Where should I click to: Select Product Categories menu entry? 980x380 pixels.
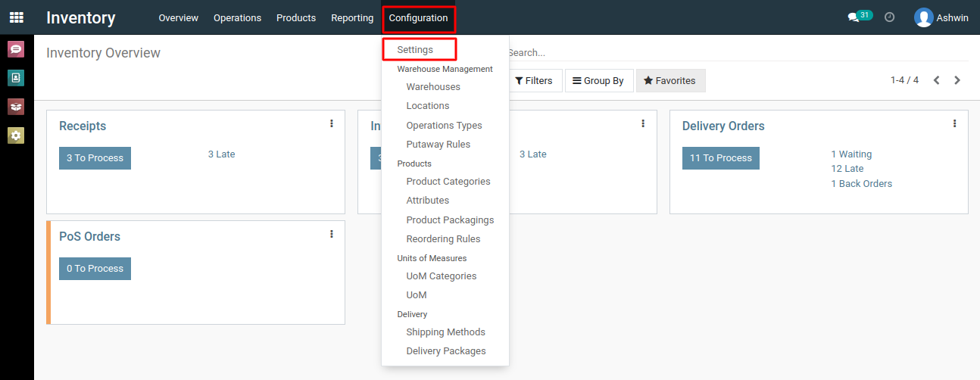(448, 182)
